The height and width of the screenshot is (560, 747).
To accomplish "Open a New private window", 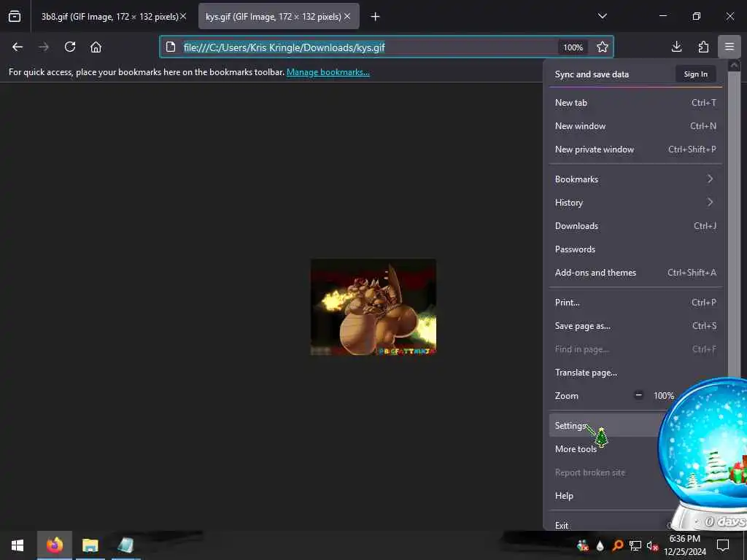I will 635,149.
